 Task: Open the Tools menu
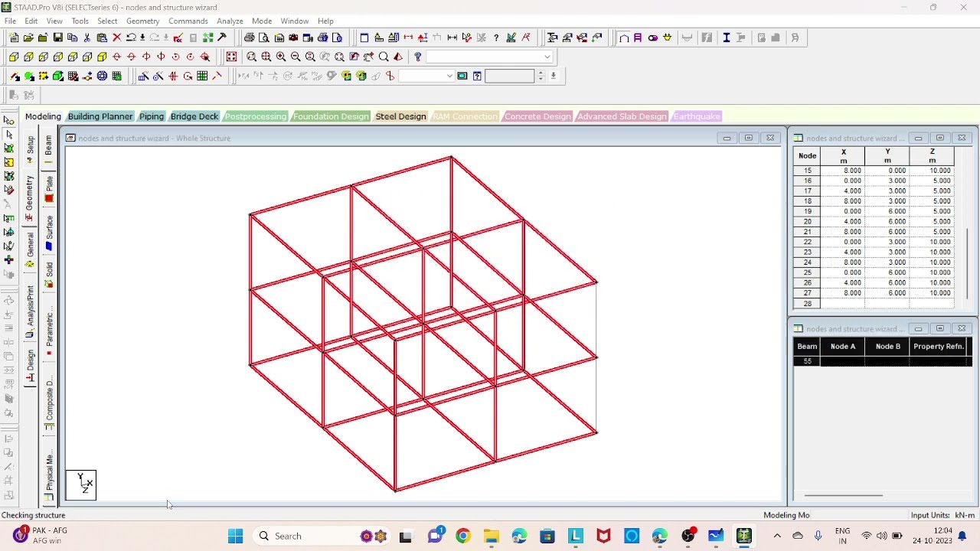point(80,21)
